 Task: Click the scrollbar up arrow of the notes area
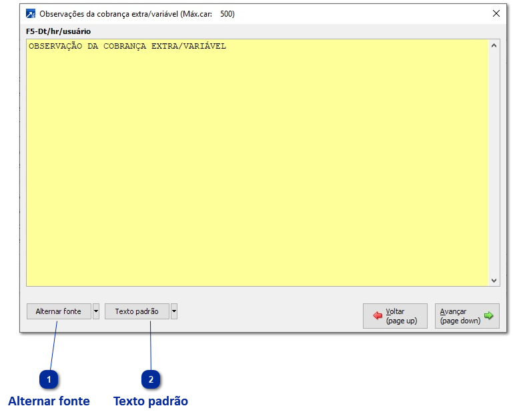click(494, 45)
